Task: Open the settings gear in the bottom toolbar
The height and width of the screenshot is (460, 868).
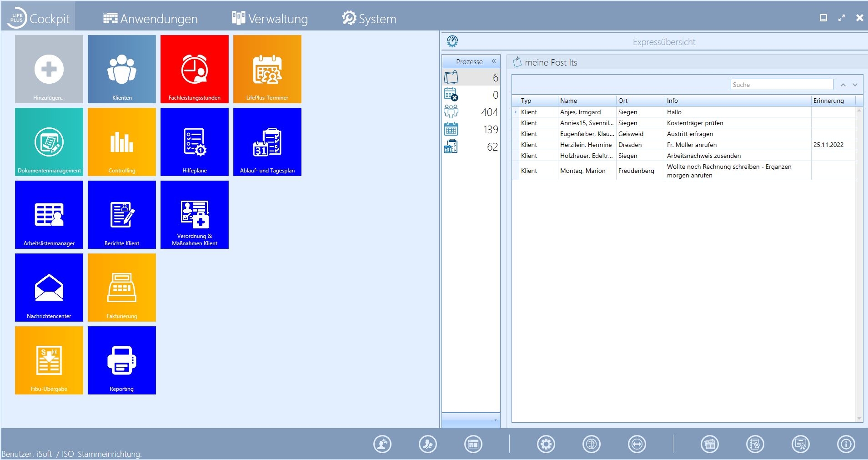Action: point(547,445)
